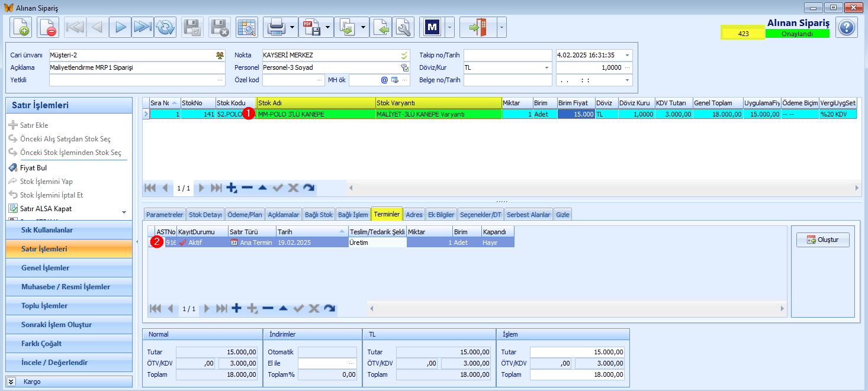Open Muhasebe / Resmi İşlemler section
Image resolution: width=868 pixels, height=391 pixels.
(69, 287)
